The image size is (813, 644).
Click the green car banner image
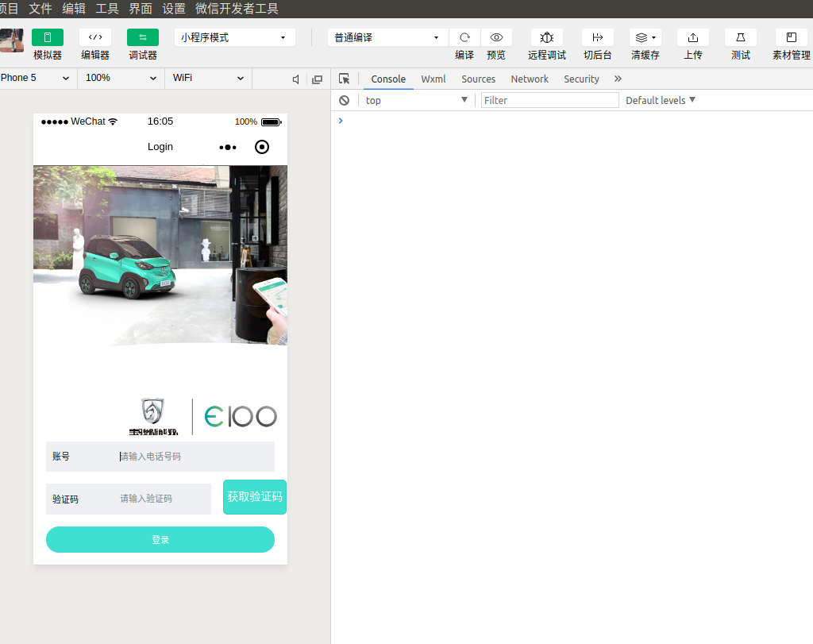tap(160, 256)
